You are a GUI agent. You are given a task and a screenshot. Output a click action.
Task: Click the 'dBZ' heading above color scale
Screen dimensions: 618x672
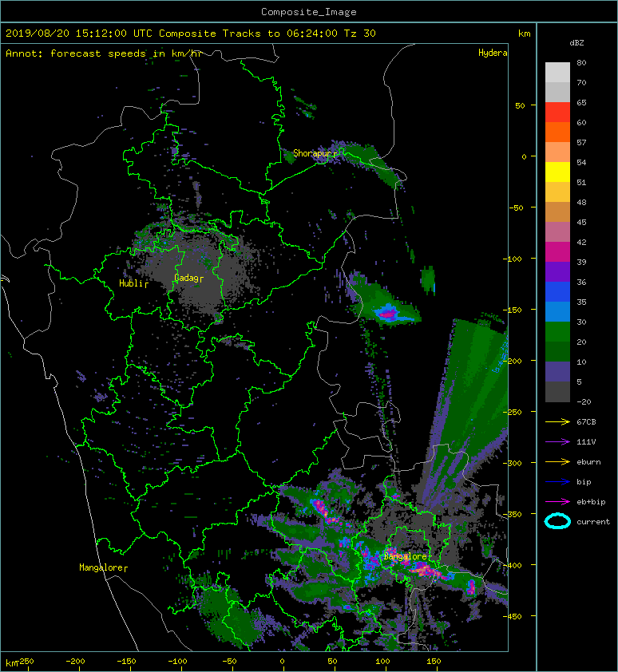coord(576,43)
